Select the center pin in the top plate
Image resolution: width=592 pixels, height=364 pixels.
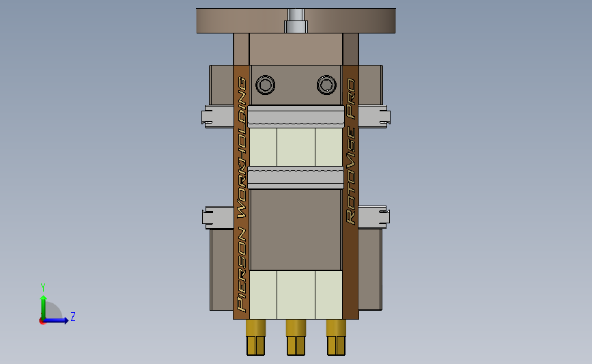point(296,20)
